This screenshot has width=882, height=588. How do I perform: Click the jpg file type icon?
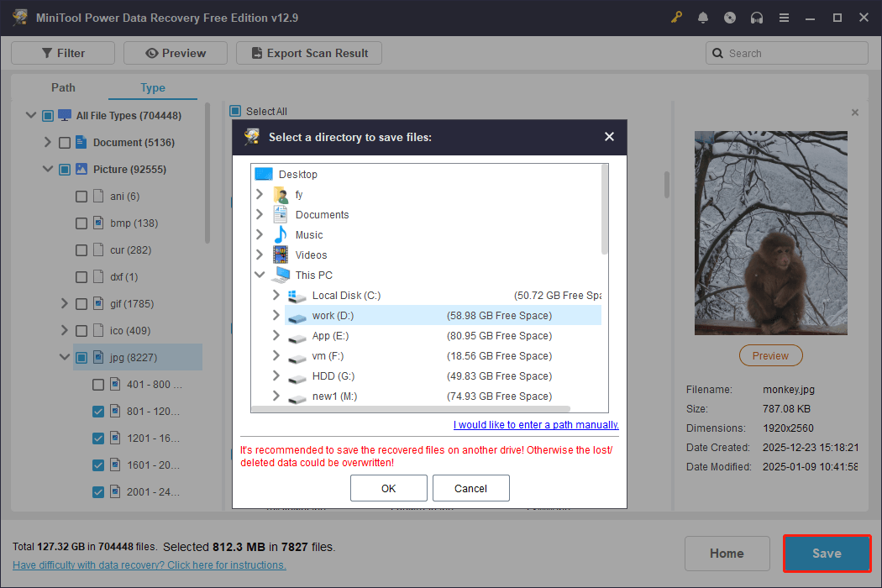point(98,357)
